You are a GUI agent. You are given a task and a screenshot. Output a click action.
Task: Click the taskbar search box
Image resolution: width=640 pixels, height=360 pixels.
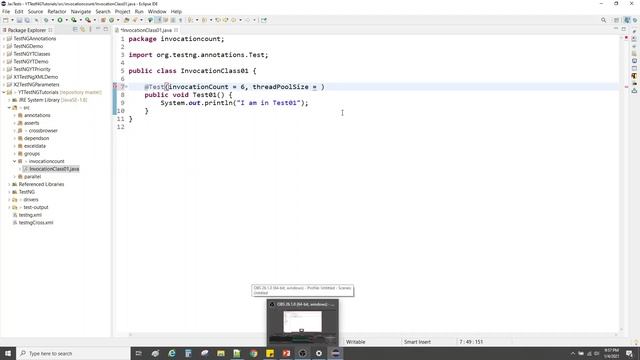click(73, 353)
